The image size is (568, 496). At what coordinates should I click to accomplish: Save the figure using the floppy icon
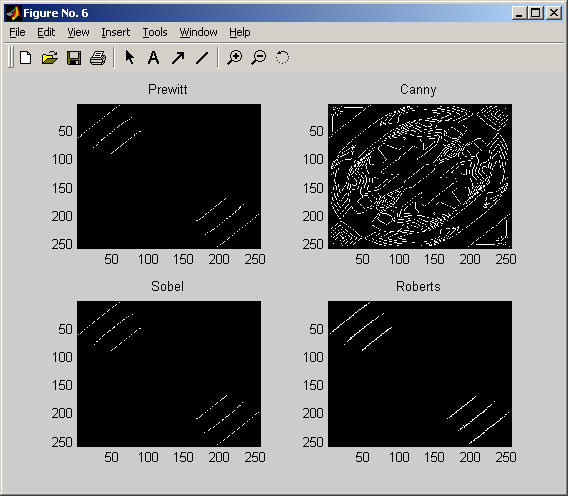tap(74, 58)
